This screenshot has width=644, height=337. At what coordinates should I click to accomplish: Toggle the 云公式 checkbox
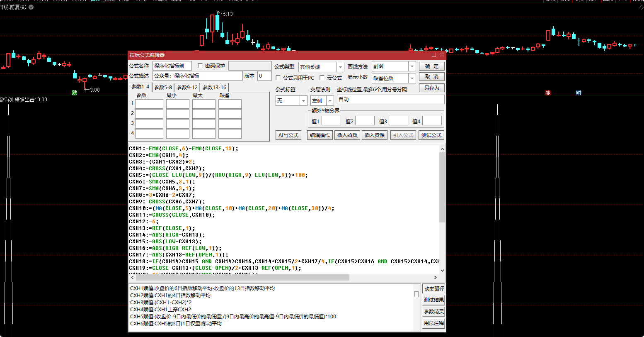[322, 78]
